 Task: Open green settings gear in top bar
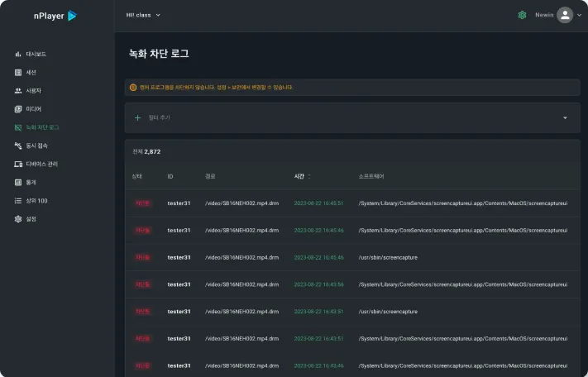(522, 15)
